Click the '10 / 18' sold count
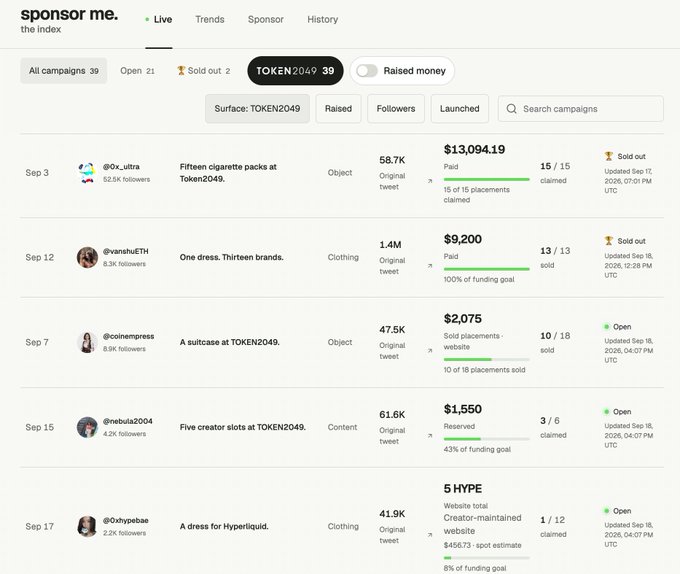This screenshot has width=680, height=574. pos(555,336)
